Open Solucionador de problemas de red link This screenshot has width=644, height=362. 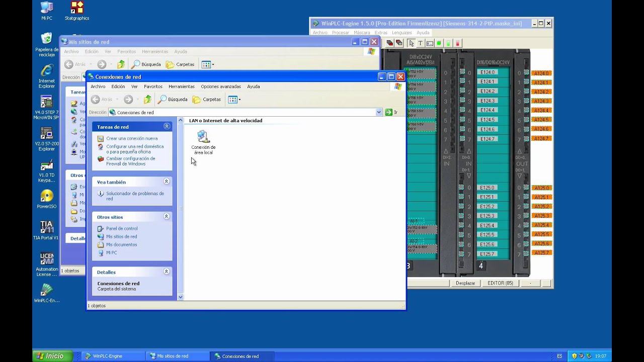[135, 196]
